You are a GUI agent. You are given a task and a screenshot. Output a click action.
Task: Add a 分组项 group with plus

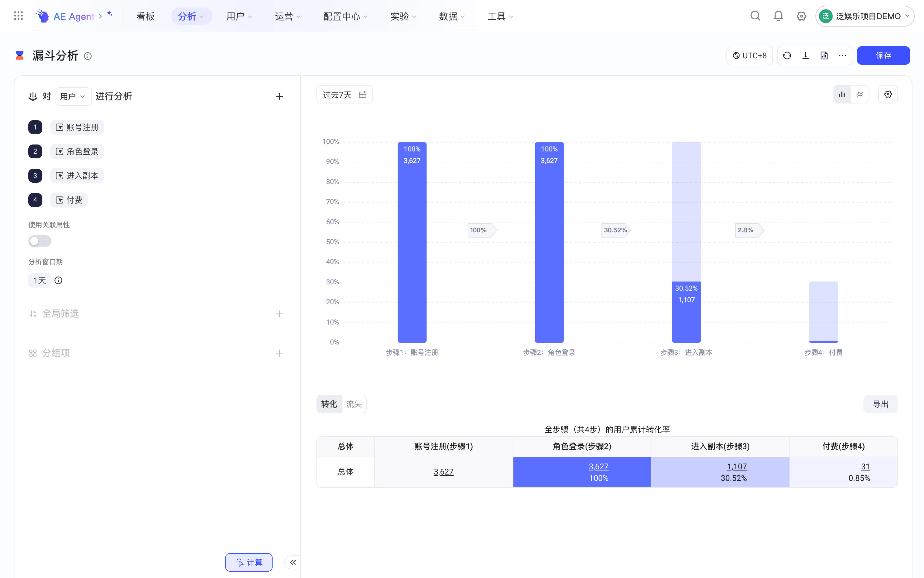(x=280, y=353)
